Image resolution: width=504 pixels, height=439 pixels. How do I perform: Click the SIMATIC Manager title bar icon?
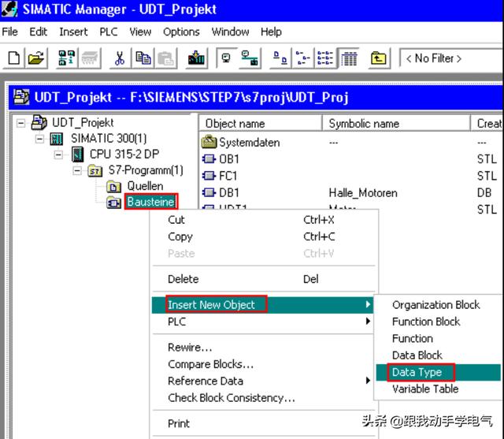pyautogui.click(x=9, y=9)
